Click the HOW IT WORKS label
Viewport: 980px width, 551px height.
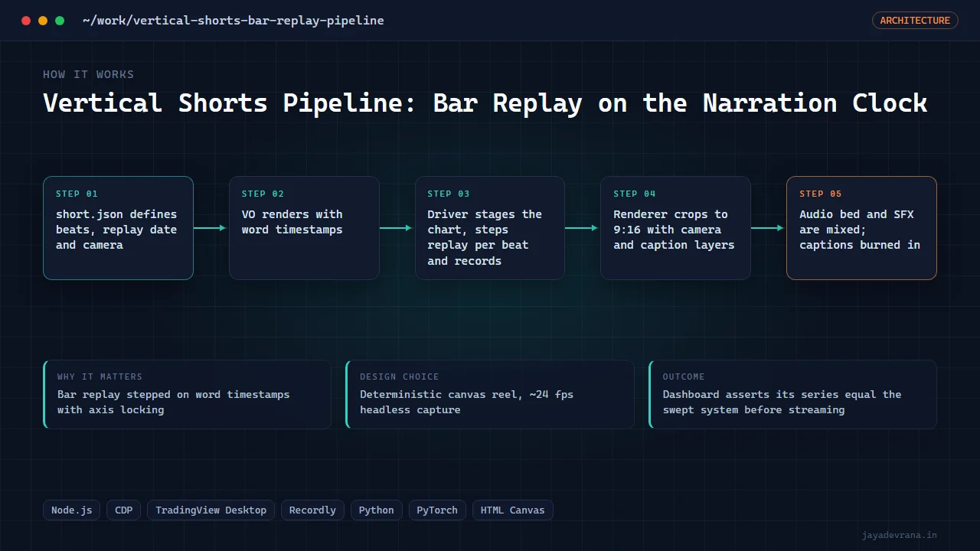tap(89, 74)
